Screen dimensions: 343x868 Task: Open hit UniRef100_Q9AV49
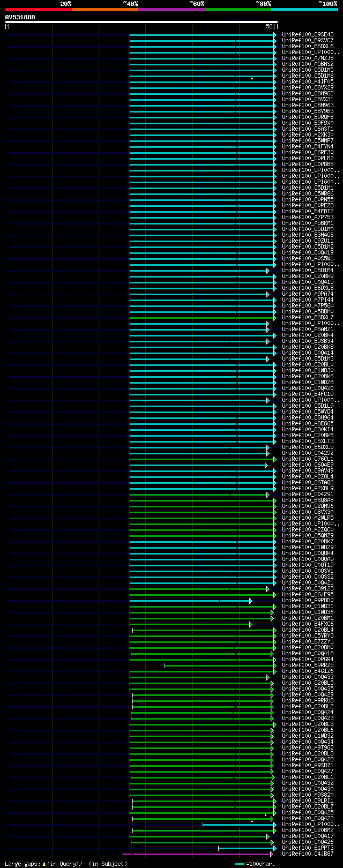click(x=308, y=471)
